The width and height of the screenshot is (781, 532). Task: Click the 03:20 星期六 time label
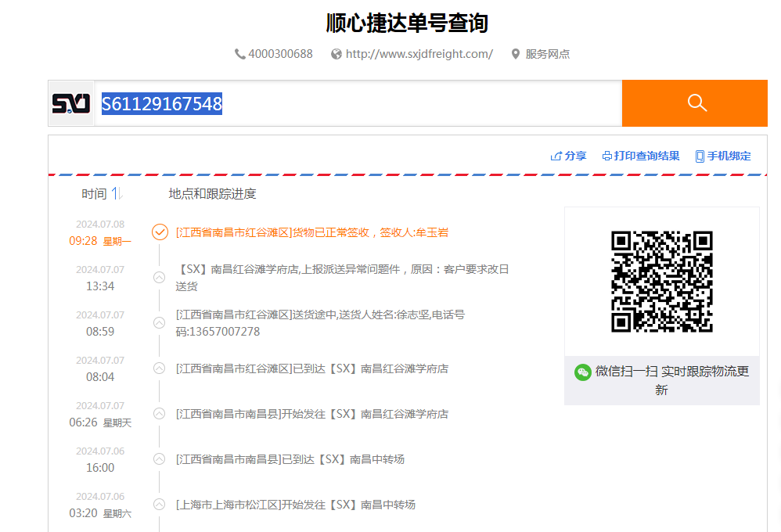click(100, 513)
